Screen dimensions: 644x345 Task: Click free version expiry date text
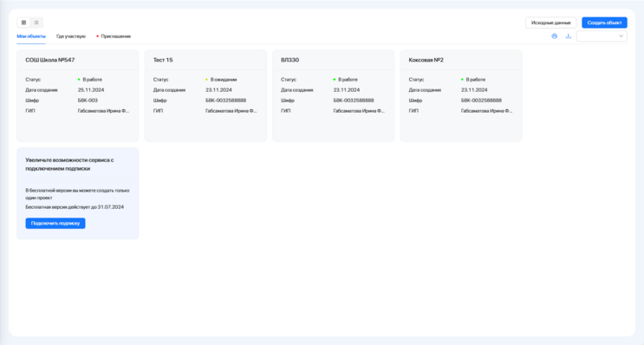coord(75,207)
